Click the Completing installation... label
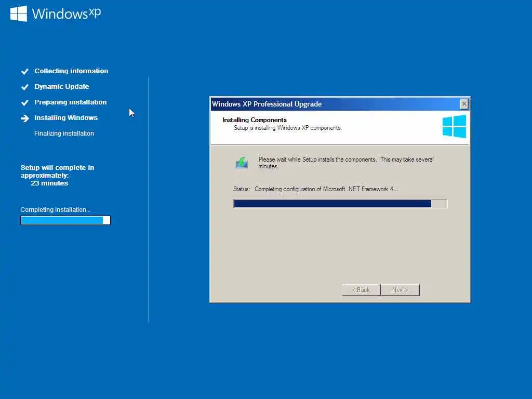The height and width of the screenshot is (399, 532). (56, 210)
